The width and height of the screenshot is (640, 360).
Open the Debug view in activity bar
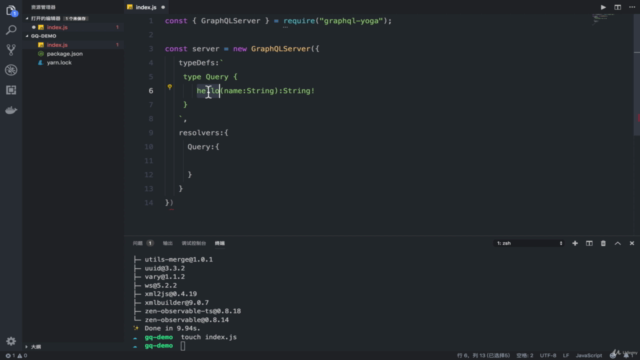pyautogui.click(x=11, y=70)
